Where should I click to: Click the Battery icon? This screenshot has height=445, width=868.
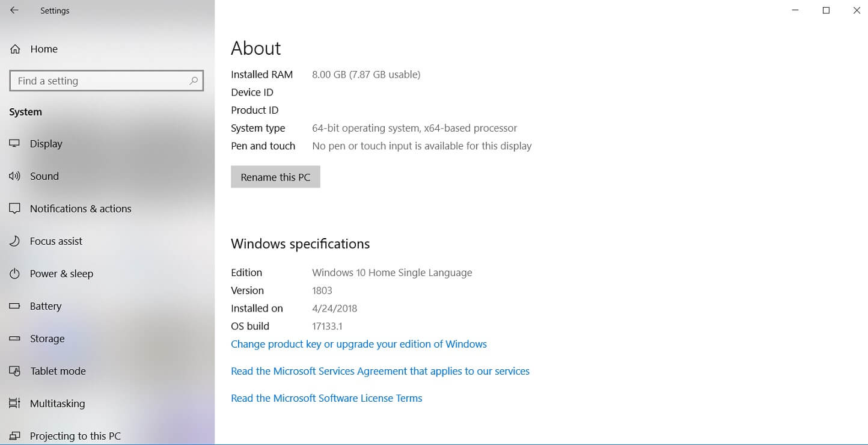[15, 306]
